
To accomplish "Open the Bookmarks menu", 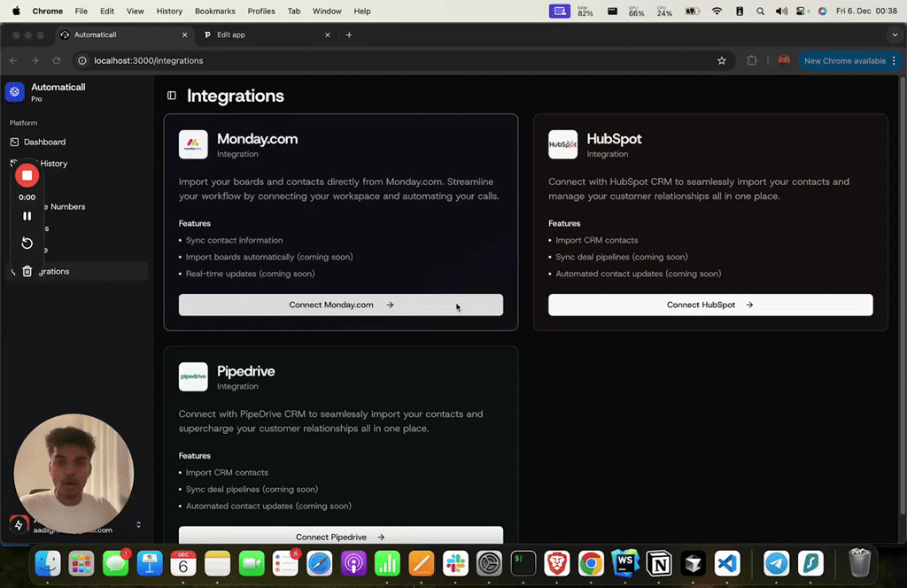I will tap(215, 11).
